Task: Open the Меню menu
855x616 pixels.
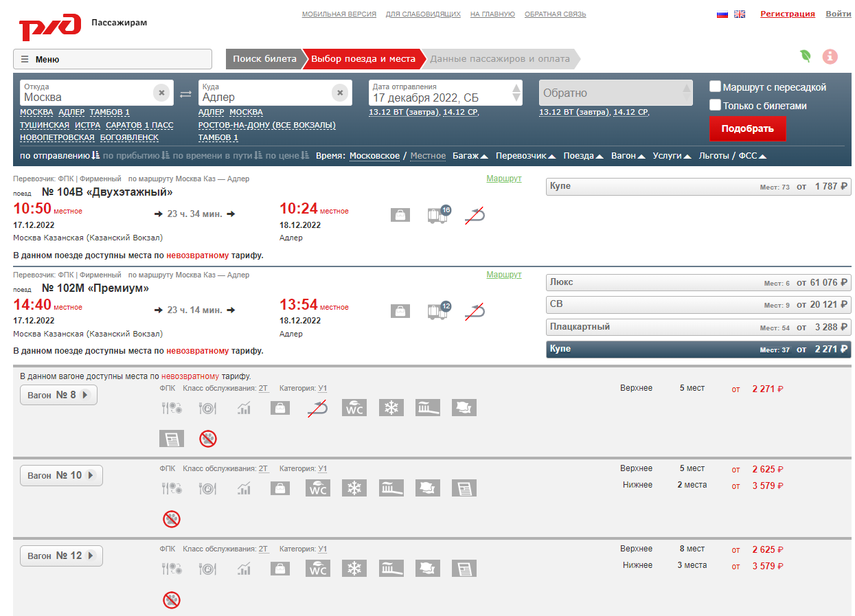Action: pyautogui.click(x=113, y=59)
